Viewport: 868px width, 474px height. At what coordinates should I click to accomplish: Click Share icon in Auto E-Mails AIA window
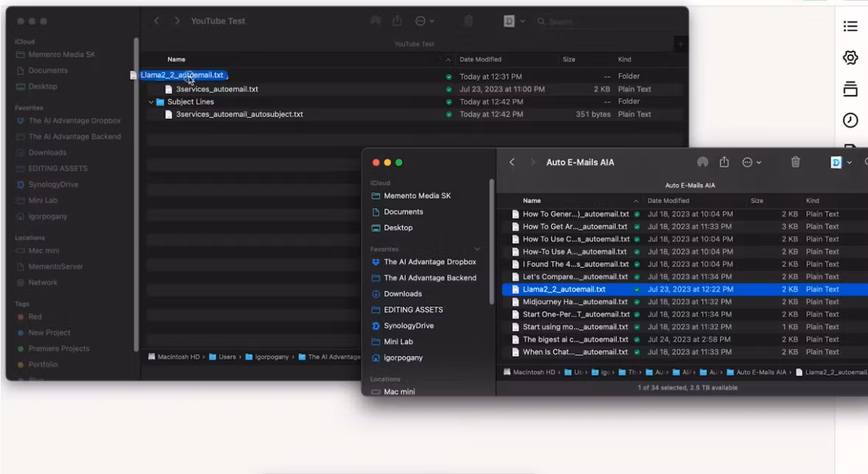(x=724, y=162)
